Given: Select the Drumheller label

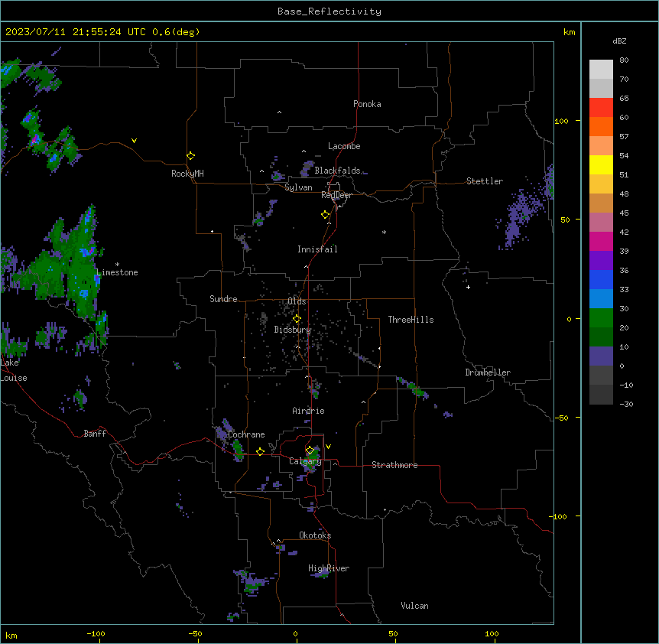Looking at the screenshot, I should 488,372.
